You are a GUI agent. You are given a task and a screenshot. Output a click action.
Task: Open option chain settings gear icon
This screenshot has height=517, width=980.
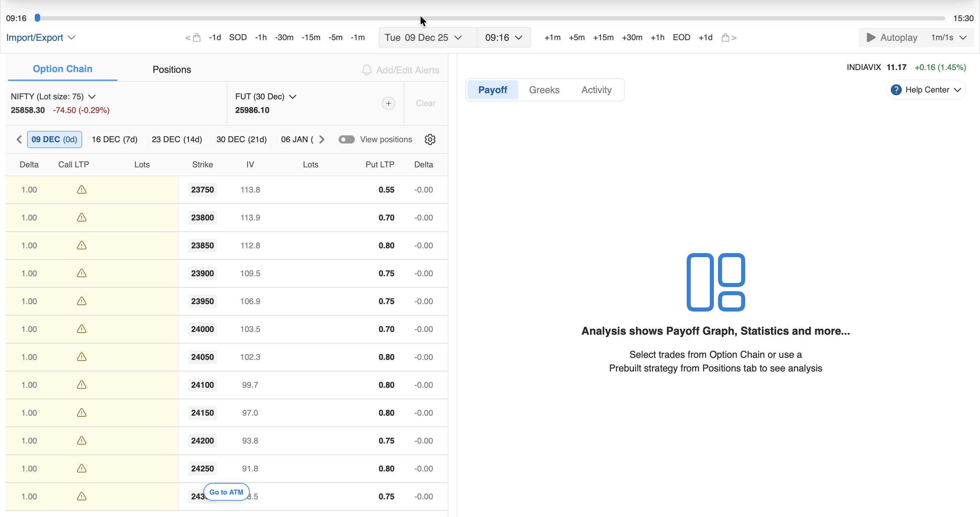point(430,139)
